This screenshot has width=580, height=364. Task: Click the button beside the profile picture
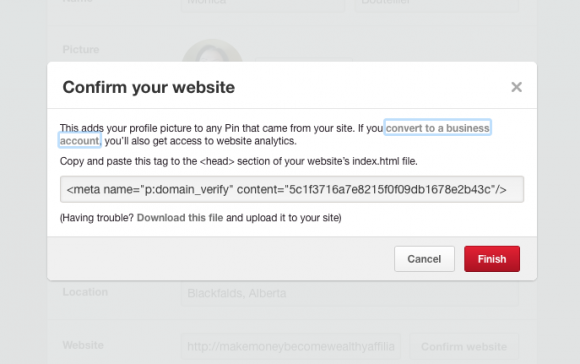coord(303,60)
